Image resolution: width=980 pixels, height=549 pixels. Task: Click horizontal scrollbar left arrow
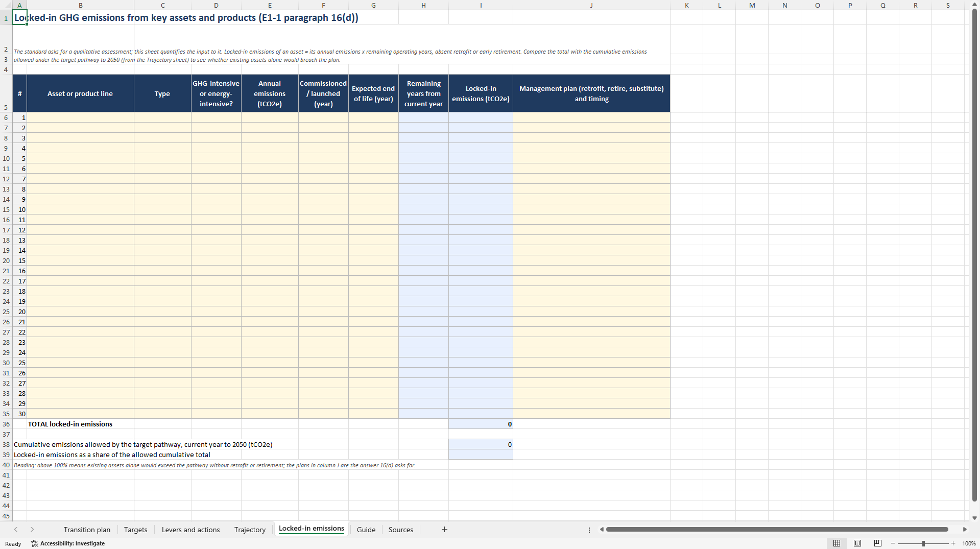pos(602,530)
